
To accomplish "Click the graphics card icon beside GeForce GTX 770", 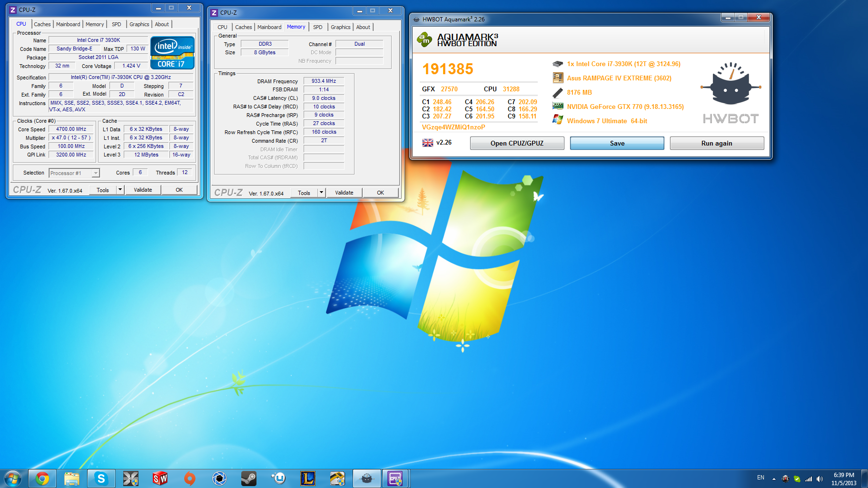I will [x=558, y=107].
